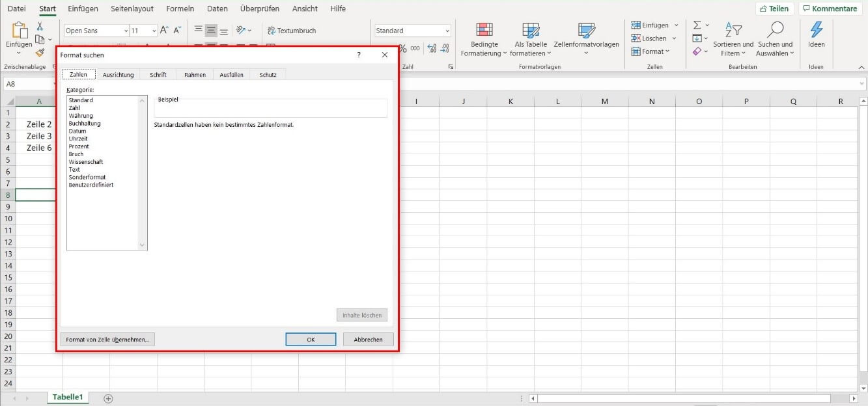Decrease font size with the small A icon
The height and width of the screenshot is (406, 868).
177,31
